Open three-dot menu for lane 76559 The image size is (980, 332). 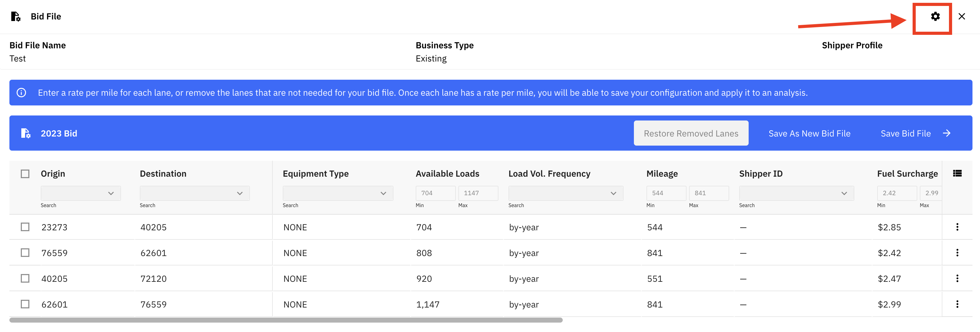coord(957,253)
